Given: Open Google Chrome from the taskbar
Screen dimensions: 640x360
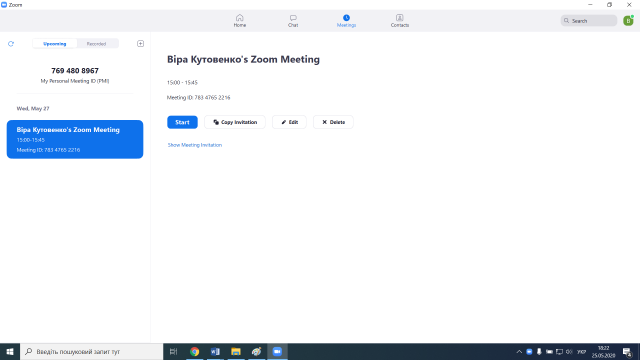Looking at the screenshot, I should coord(195,351).
